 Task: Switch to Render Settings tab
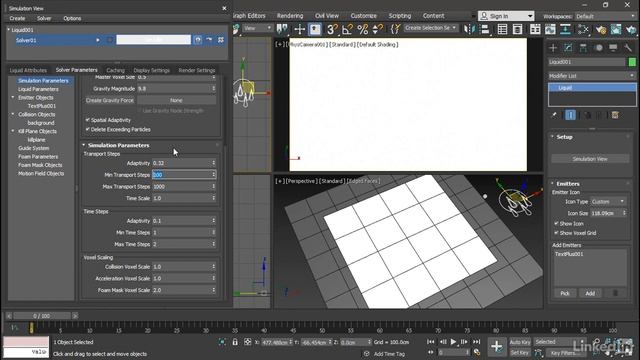(197, 70)
